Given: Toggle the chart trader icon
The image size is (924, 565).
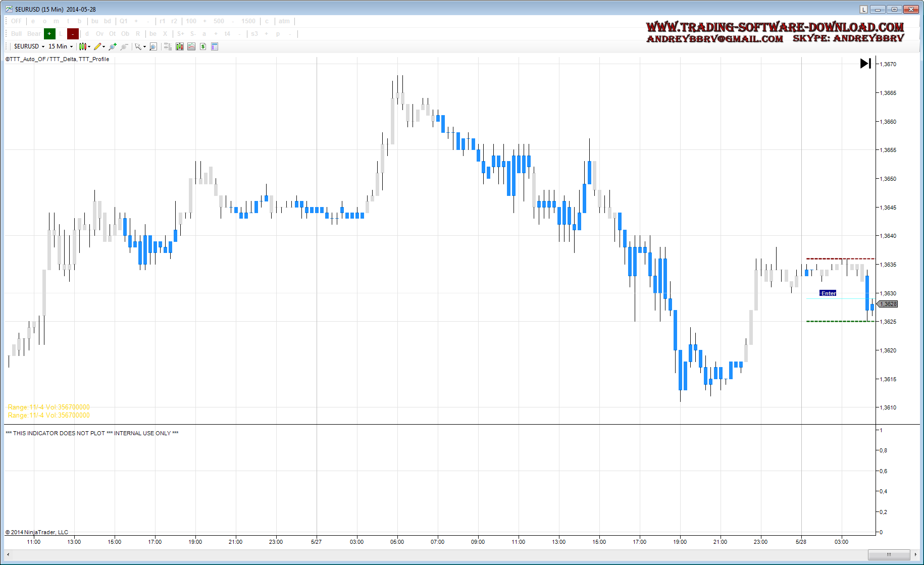Looking at the screenshot, I should [168, 46].
